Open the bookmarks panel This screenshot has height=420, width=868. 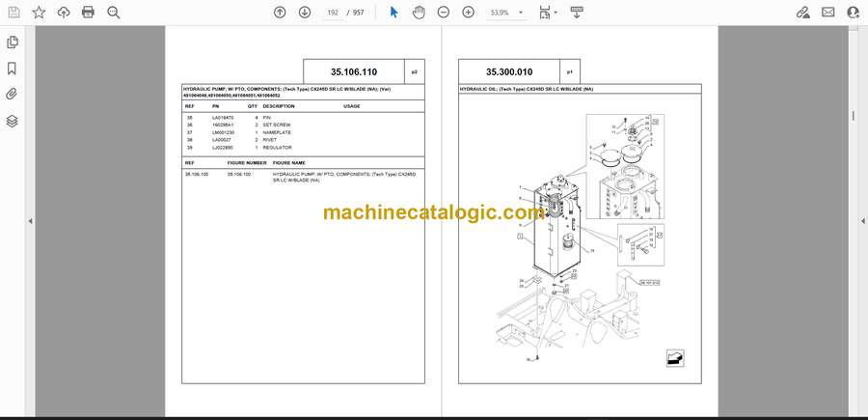click(12, 69)
